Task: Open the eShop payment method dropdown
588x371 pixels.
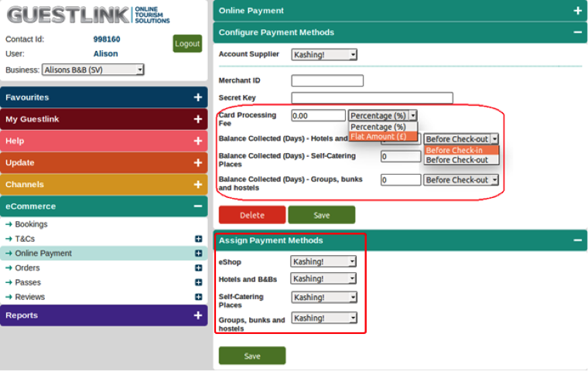Action: [x=323, y=261]
